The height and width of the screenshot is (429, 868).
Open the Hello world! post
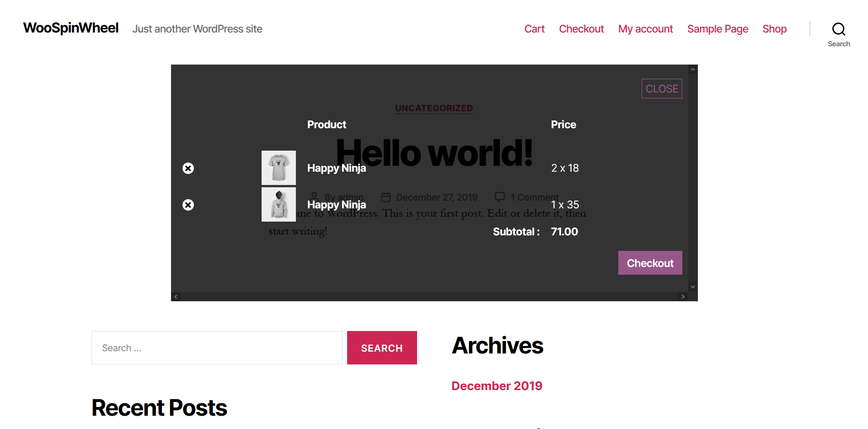pyautogui.click(x=434, y=152)
